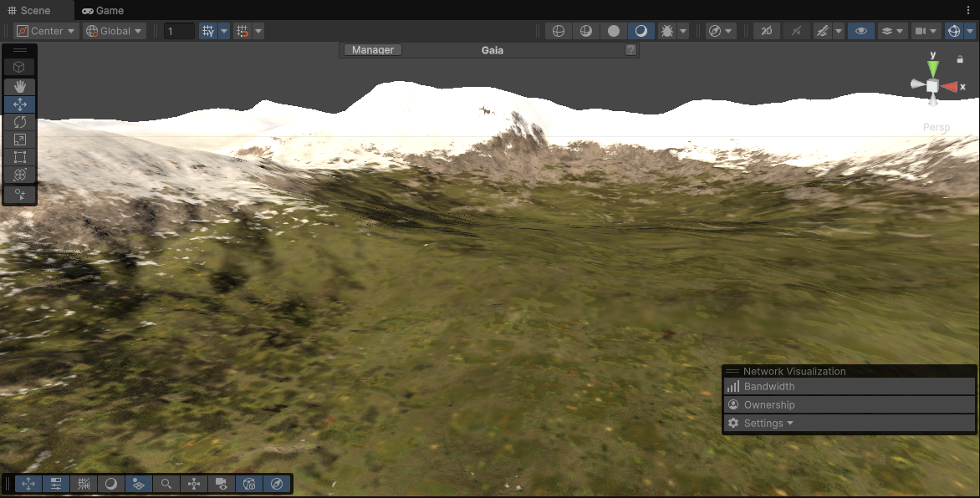980x498 pixels.
Task: Toggle the scene view rotation lock
Action: click(x=959, y=59)
